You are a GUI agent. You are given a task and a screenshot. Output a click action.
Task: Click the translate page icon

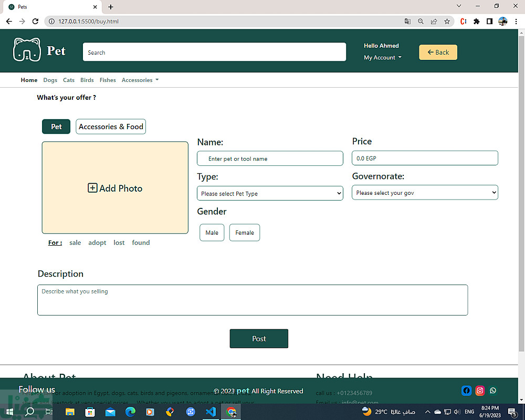[407, 22]
